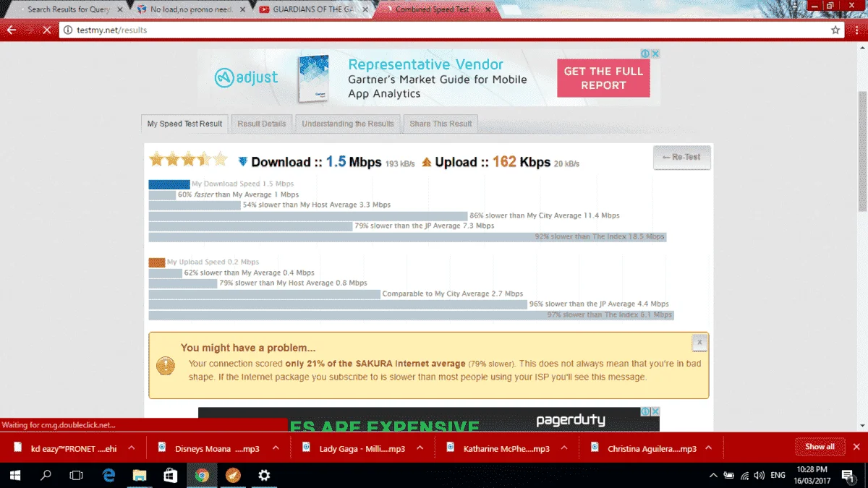868x488 pixels.
Task: Click GET THE FULL REPORT ad button
Action: point(603,78)
